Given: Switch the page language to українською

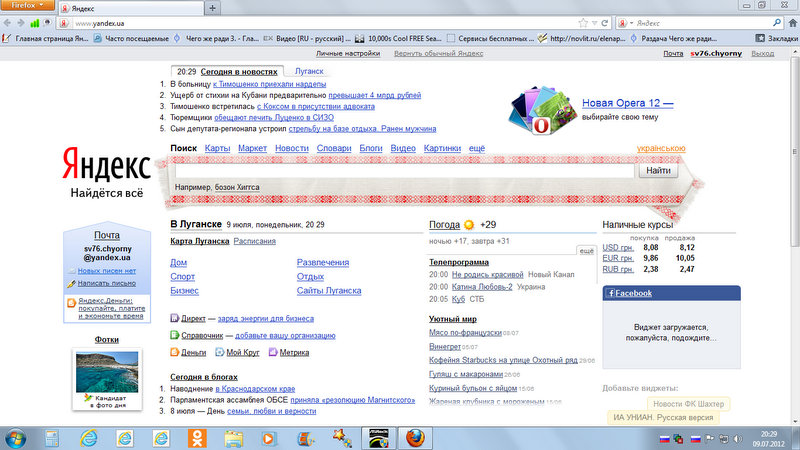Looking at the screenshot, I should pyautogui.click(x=661, y=148).
